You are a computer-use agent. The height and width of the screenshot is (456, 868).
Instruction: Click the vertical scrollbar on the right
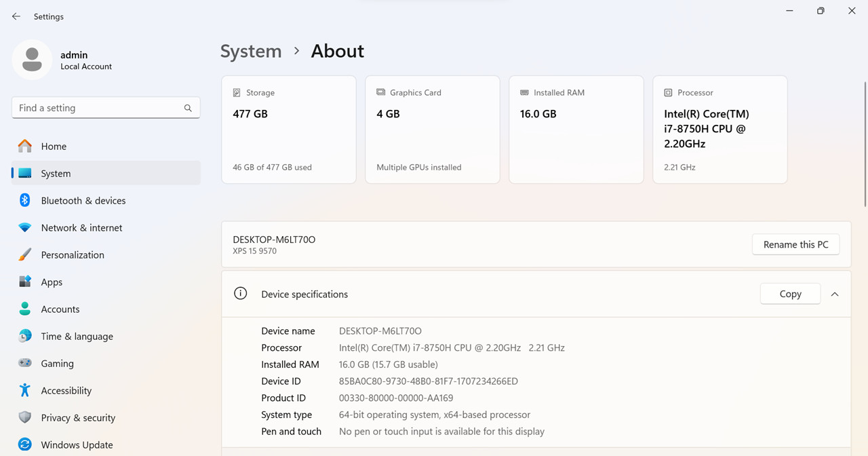coord(865,143)
